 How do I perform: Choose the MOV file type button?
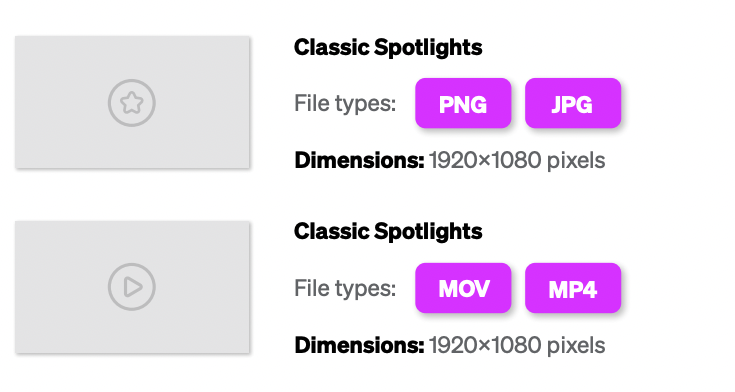[x=463, y=288]
